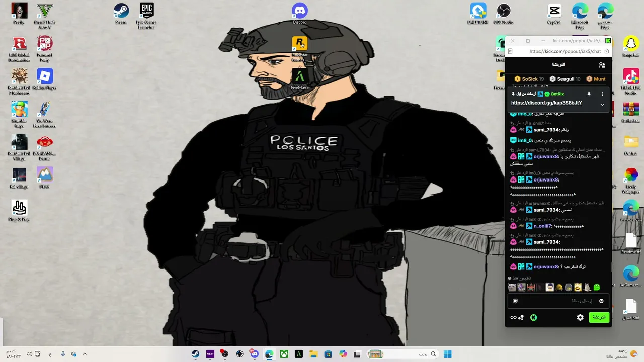Unpin the BotRix pinned message
Image resolution: width=644 pixels, height=362 pixels.
589,94
